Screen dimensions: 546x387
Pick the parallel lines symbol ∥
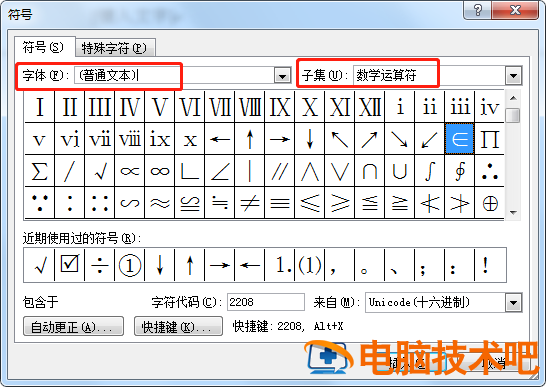coord(280,171)
